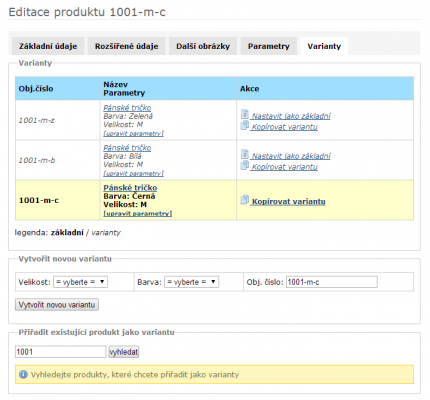The width and height of the screenshot is (430, 400).
Task: Open Pánské tričko link in Bílá row
Action: tap(127, 148)
